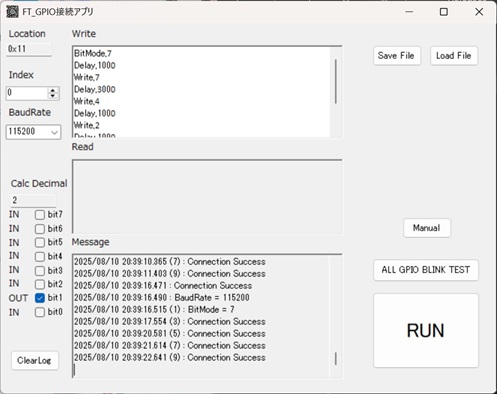Click the Location field showing 0x11

tap(29, 49)
